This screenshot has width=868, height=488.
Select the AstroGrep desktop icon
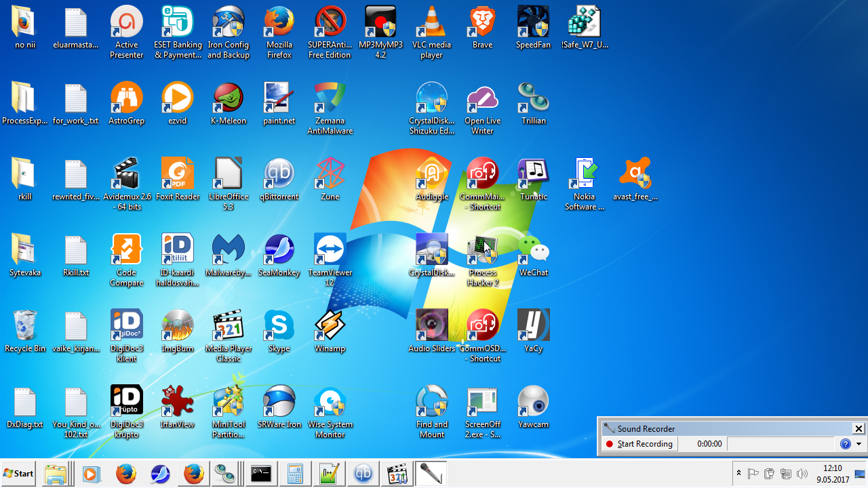pos(126,104)
